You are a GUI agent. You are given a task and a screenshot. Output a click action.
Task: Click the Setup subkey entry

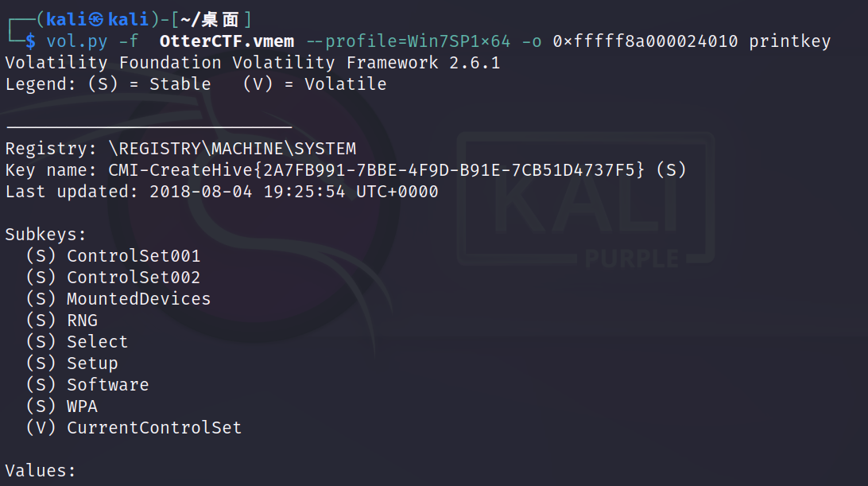(92, 364)
